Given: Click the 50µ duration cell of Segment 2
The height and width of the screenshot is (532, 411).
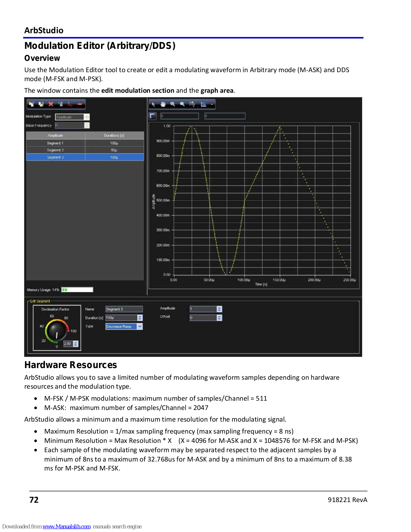Looking at the screenshot, I should click(114, 150).
